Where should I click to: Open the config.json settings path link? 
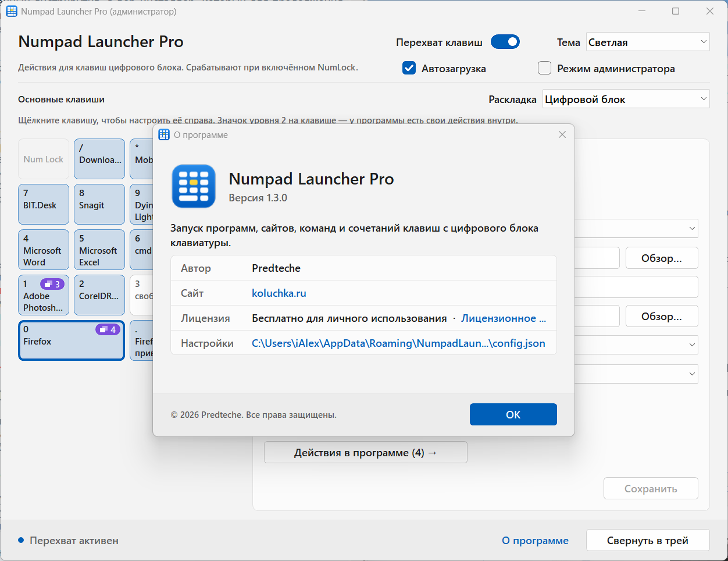(x=398, y=343)
